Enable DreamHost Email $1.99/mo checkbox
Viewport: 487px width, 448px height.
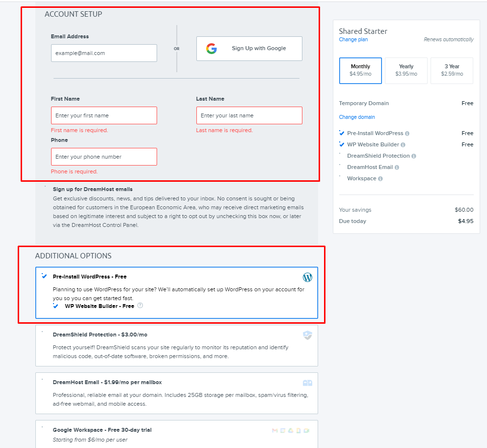pos(42,379)
